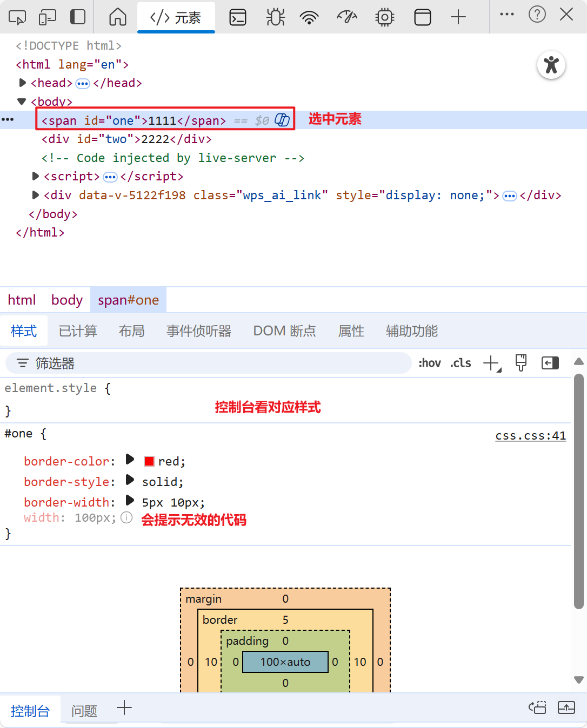Open the rendering emulation brush icon
Image resolution: width=587 pixels, height=728 pixels.
tap(521, 363)
